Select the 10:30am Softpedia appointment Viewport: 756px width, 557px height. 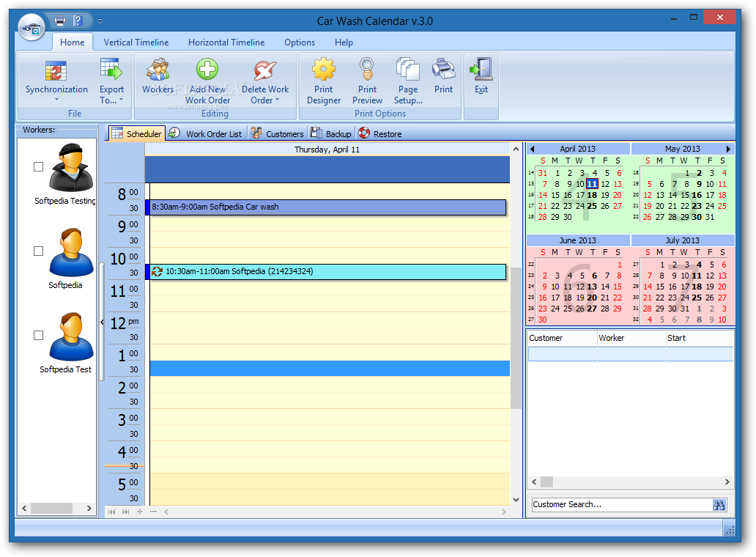[326, 271]
